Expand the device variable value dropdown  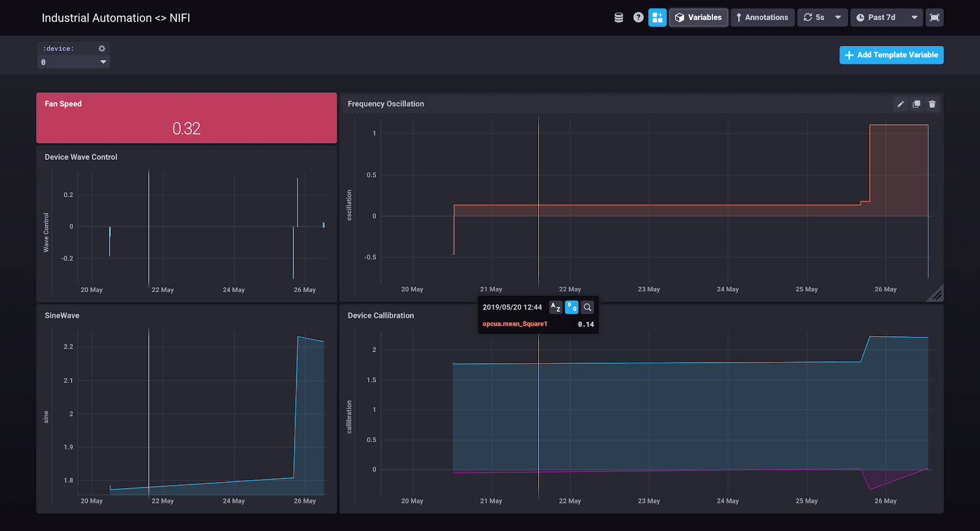(73, 62)
